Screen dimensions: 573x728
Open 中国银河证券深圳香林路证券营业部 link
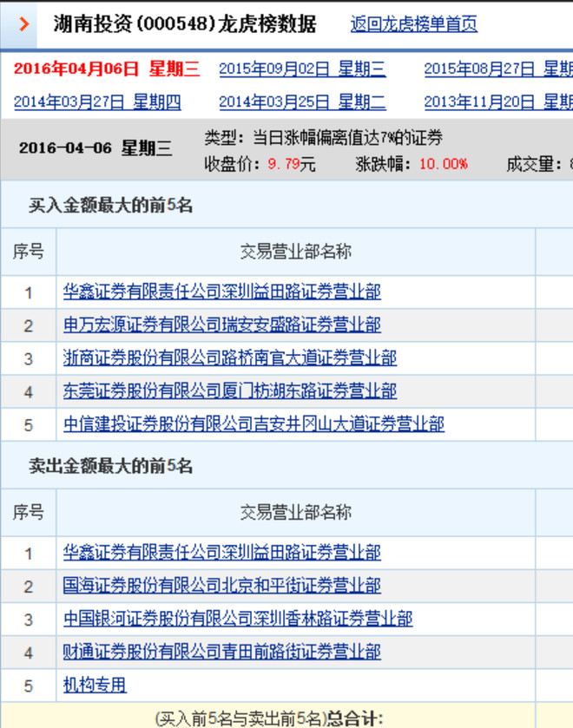(238, 619)
